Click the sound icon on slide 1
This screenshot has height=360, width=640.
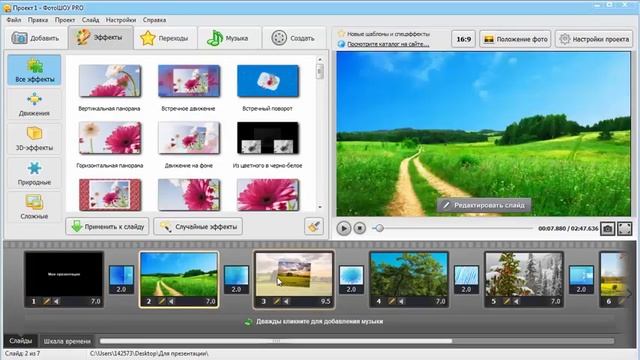(x=57, y=301)
